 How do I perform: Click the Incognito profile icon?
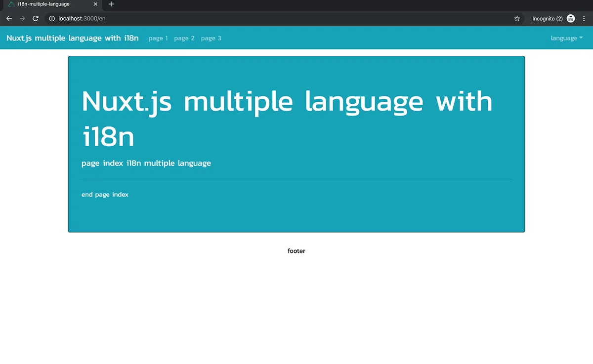click(x=571, y=19)
